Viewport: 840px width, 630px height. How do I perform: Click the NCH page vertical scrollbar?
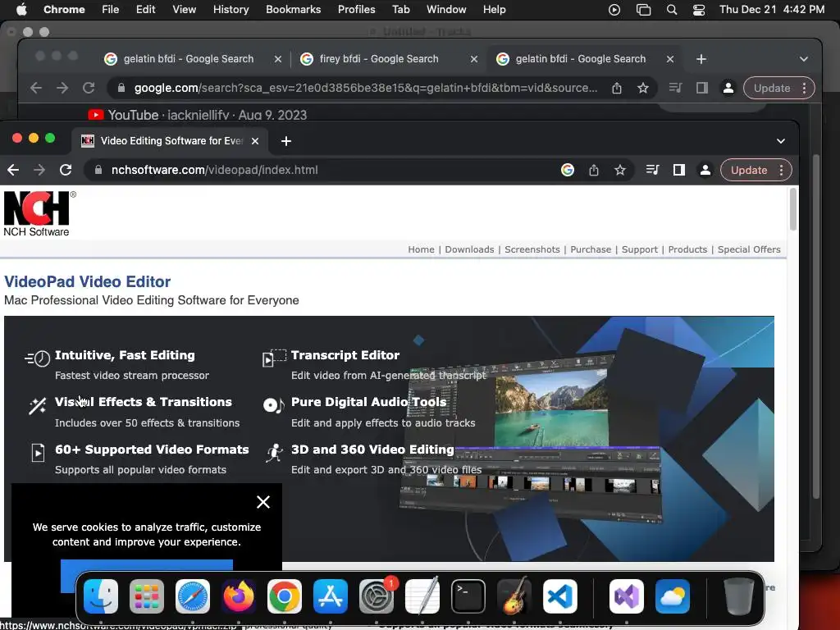point(793,210)
